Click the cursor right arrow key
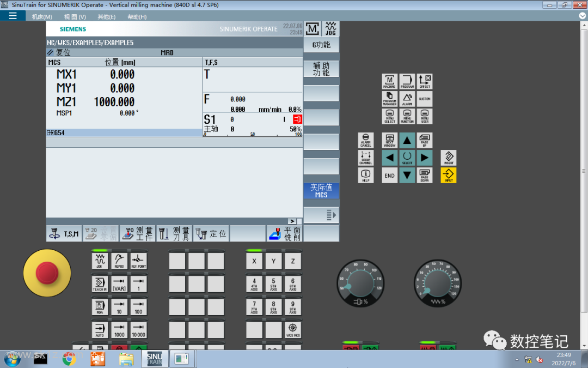The width and height of the screenshot is (588, 368). 425,158
